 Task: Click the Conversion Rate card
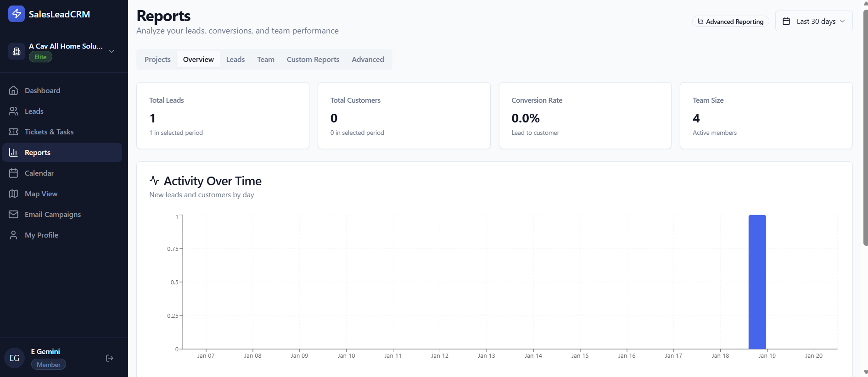(x=585, y=116)
